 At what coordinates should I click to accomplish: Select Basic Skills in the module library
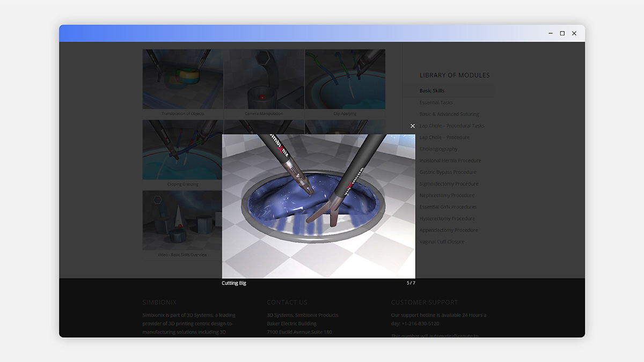(432, 91)
